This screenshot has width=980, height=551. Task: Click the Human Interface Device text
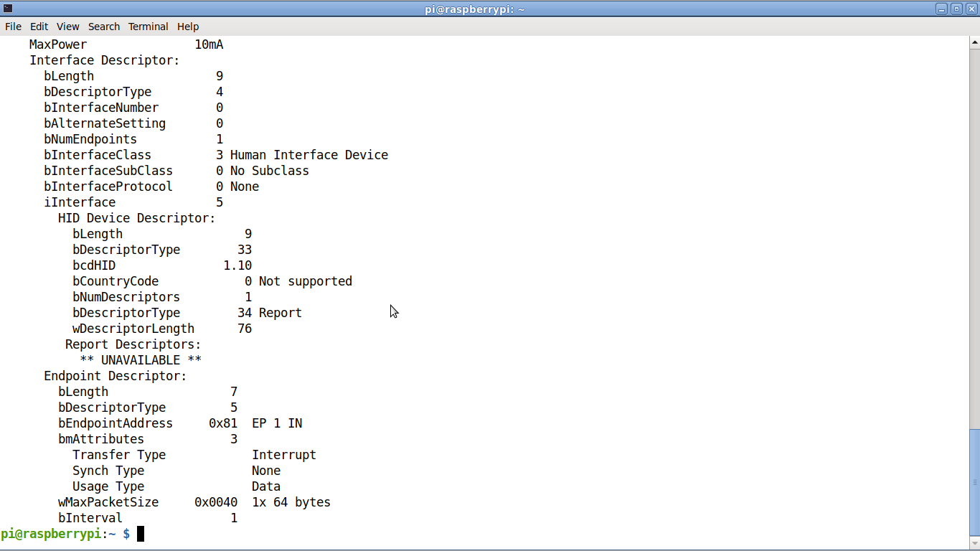(x=309, y=155)
